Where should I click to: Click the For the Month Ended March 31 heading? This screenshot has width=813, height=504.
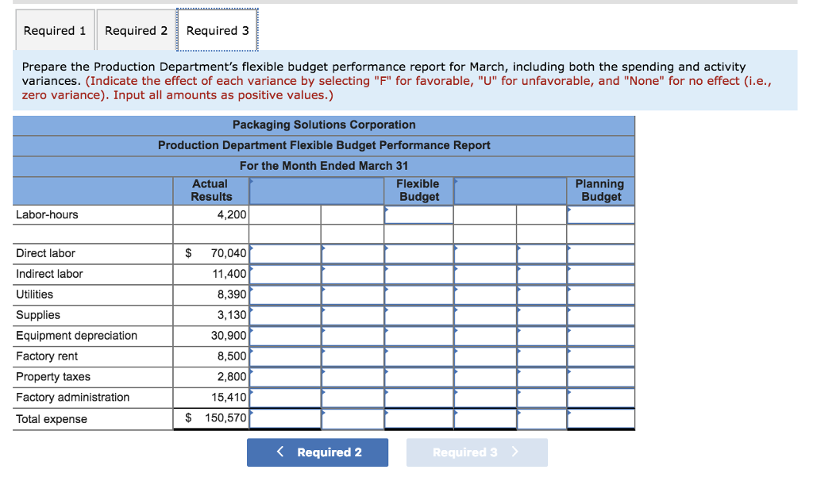tap(324, 166)
